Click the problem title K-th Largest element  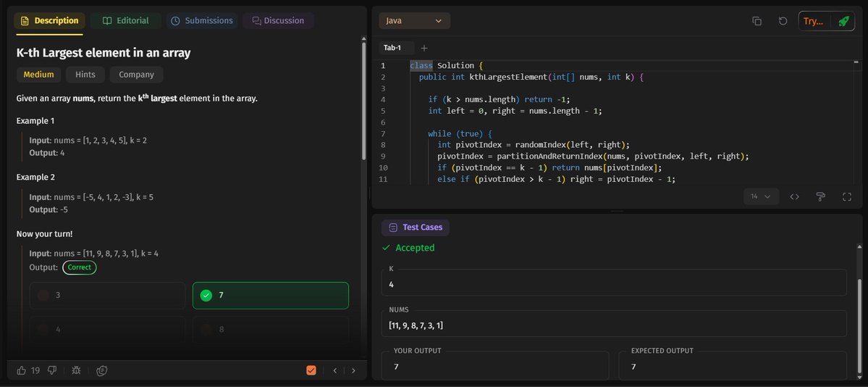tap(104, 53)
